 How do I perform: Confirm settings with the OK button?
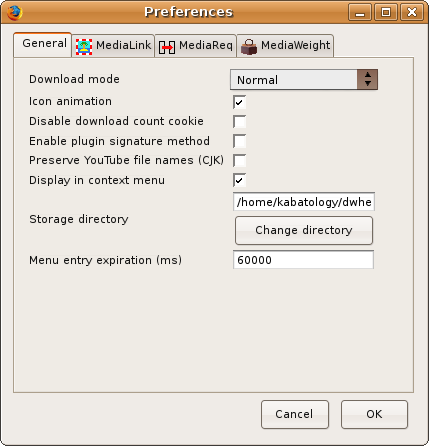click(x=374, y=414)
